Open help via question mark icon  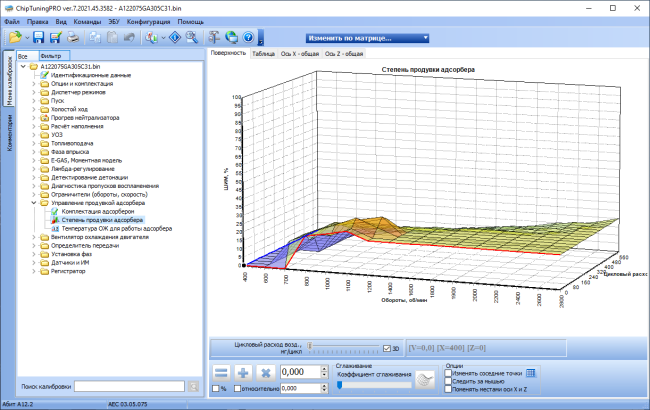248,38
